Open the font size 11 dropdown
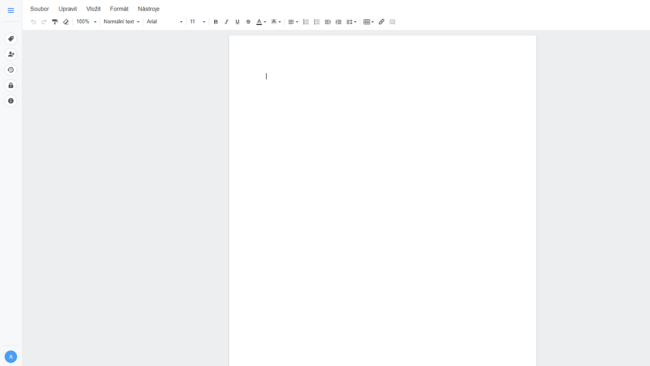This screenshot has height=366, width=650. click(198, 22)
